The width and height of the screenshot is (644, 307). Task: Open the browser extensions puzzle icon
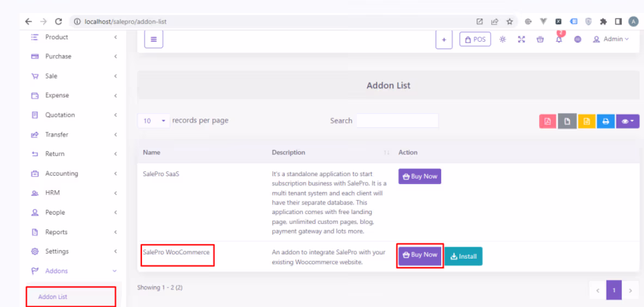pyautogui.click(x=603, y=21)
